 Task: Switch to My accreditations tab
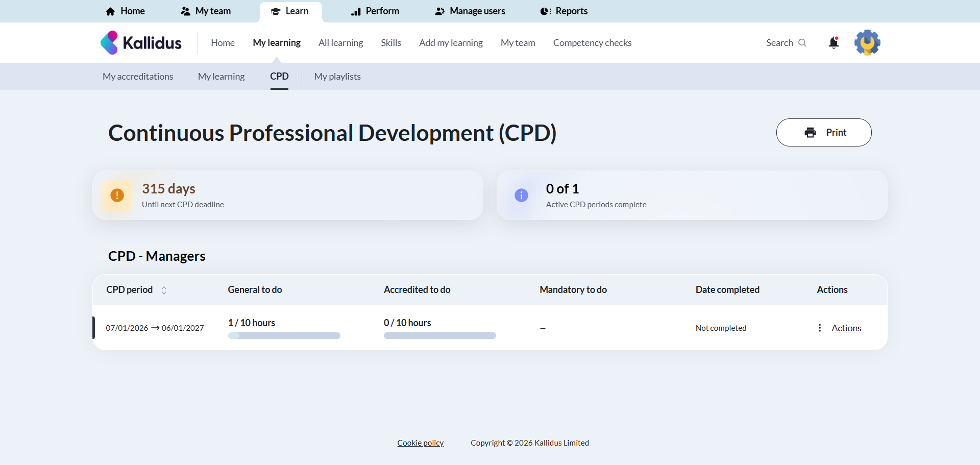pyautogui.click(x=138, y=77)
